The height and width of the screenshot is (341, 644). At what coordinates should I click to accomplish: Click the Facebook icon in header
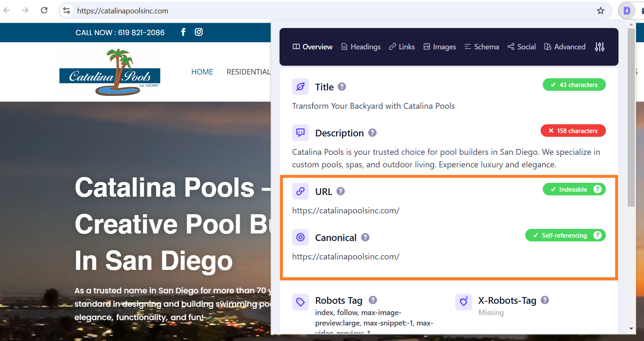[183, 32]
